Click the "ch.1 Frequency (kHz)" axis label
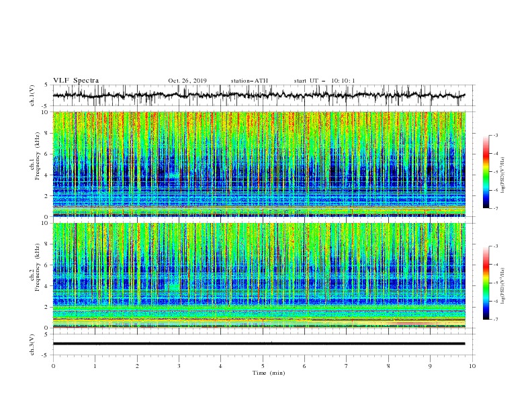 point(35,156)
